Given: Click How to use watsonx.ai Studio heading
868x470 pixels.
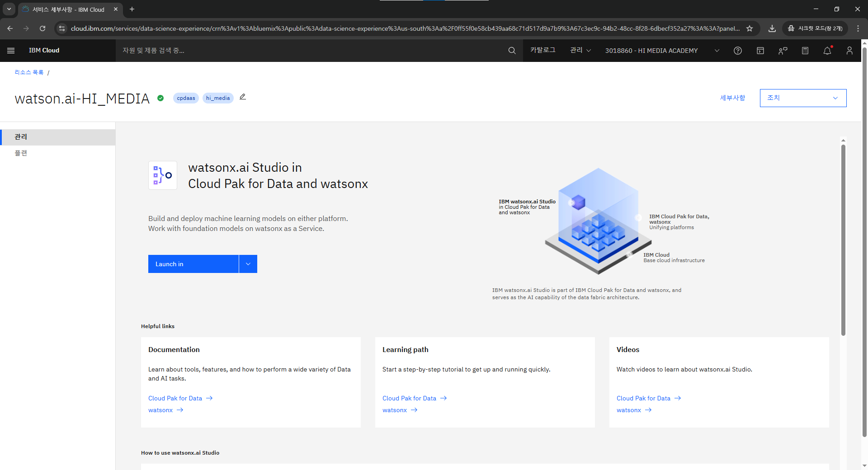Looking at the screenshot, I should (x=180, y=453).
